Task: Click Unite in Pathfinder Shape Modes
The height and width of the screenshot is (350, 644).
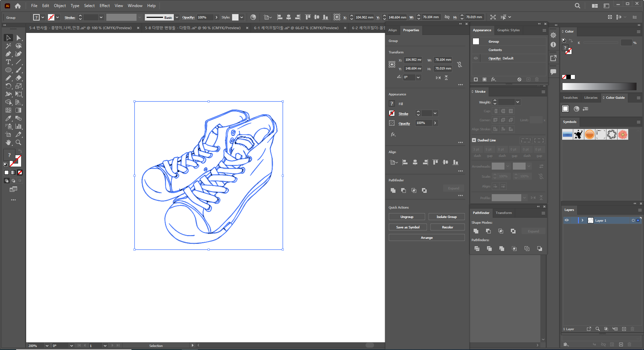Action: tap(476, 231)
